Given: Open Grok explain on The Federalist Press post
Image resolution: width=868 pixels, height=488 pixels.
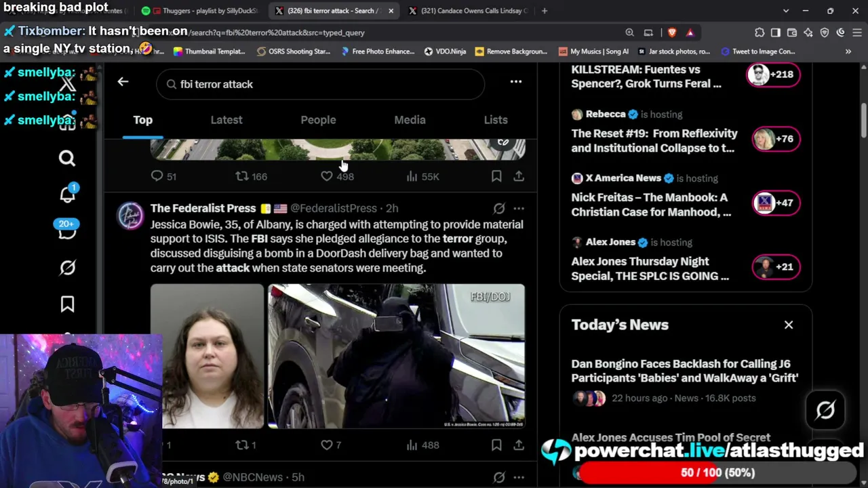Looking at the screenshot, I should pos(499,208).
